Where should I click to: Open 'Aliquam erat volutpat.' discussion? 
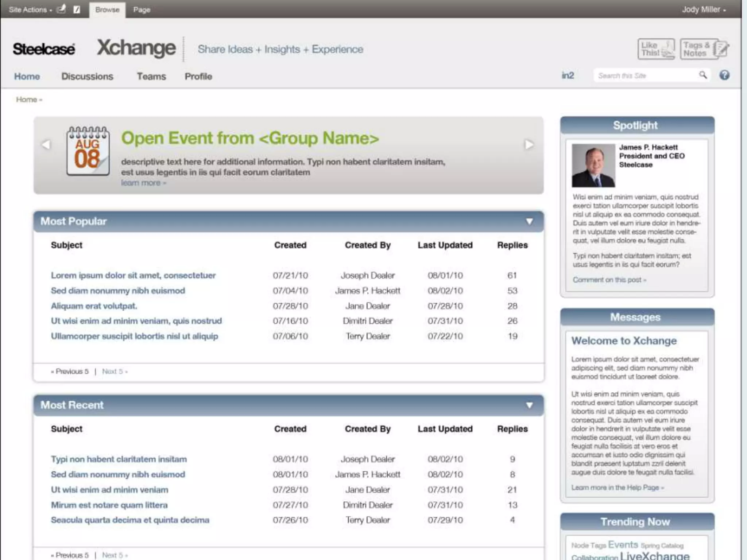click(94, 306)
